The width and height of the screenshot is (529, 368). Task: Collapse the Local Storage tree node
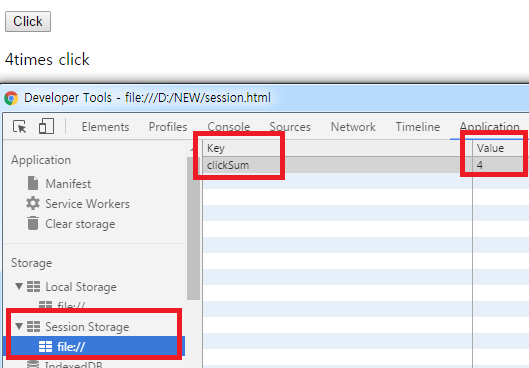[x=19, y=286]
